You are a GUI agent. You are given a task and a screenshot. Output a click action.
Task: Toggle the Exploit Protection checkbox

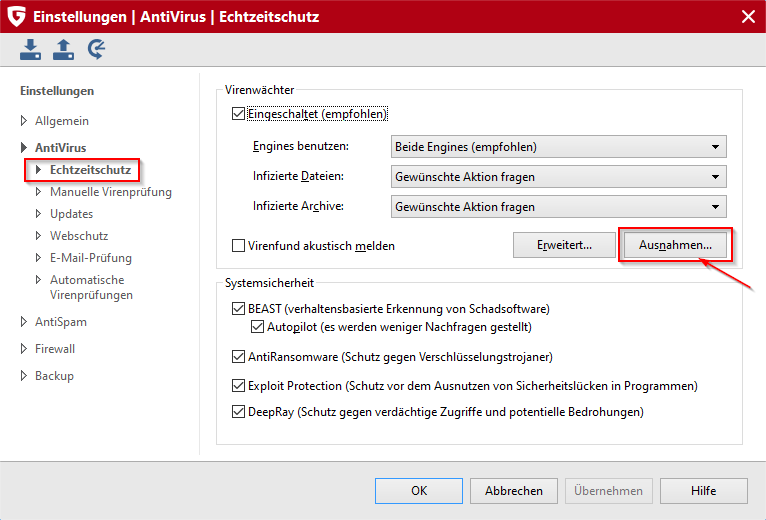click(238, 386)
